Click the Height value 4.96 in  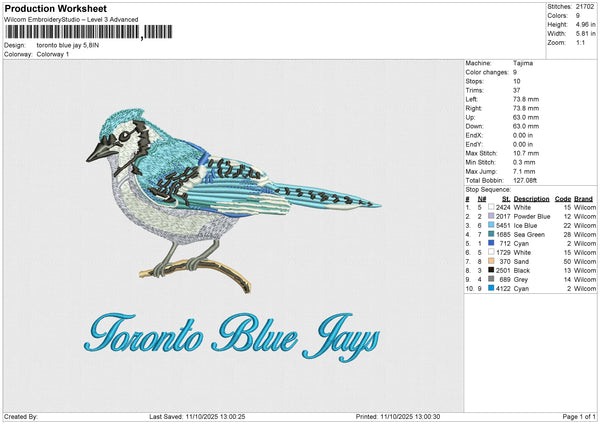pyautogui.click(x=585, y=24)
